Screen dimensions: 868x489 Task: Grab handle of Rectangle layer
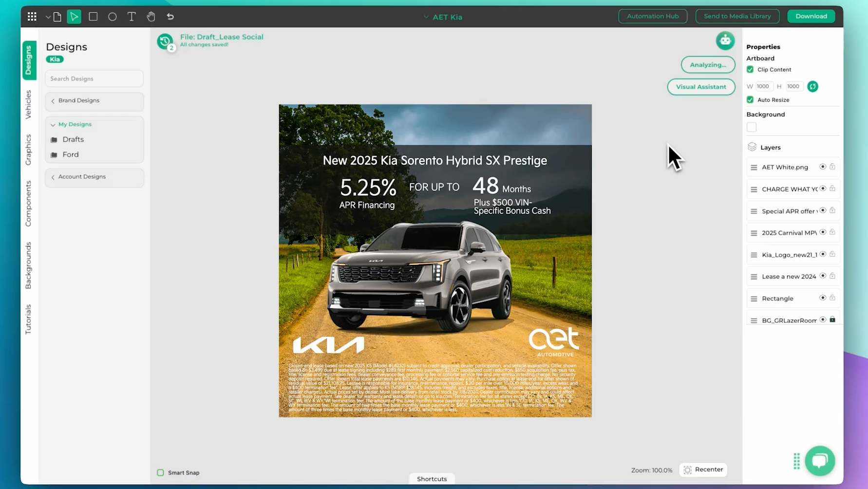click(x=754, y=299)
